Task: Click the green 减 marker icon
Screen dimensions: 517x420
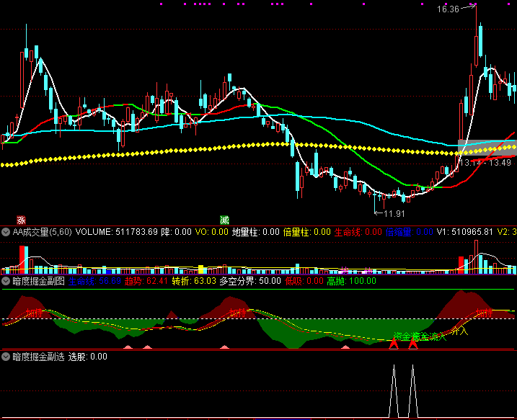Action: tap(224, 220)
